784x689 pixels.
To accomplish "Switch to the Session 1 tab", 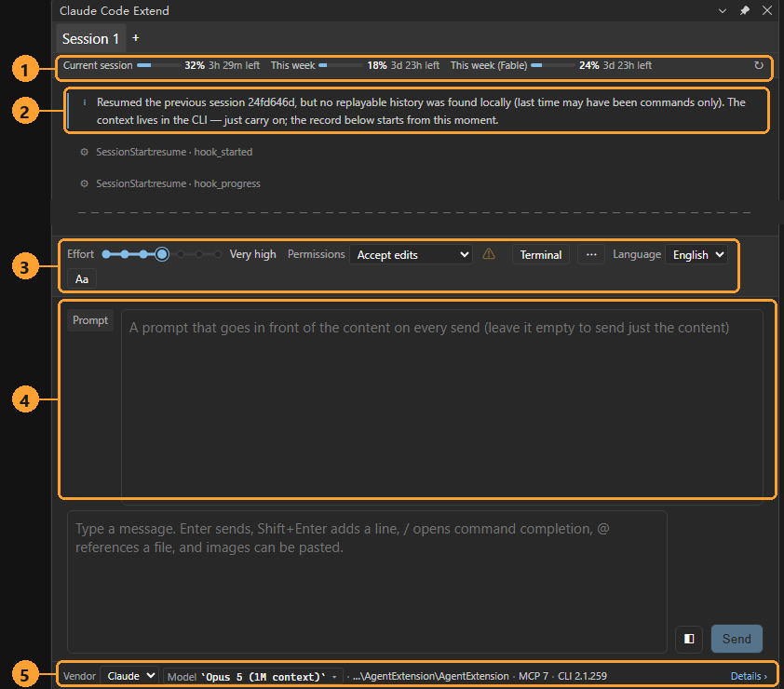I will (90, 38).
